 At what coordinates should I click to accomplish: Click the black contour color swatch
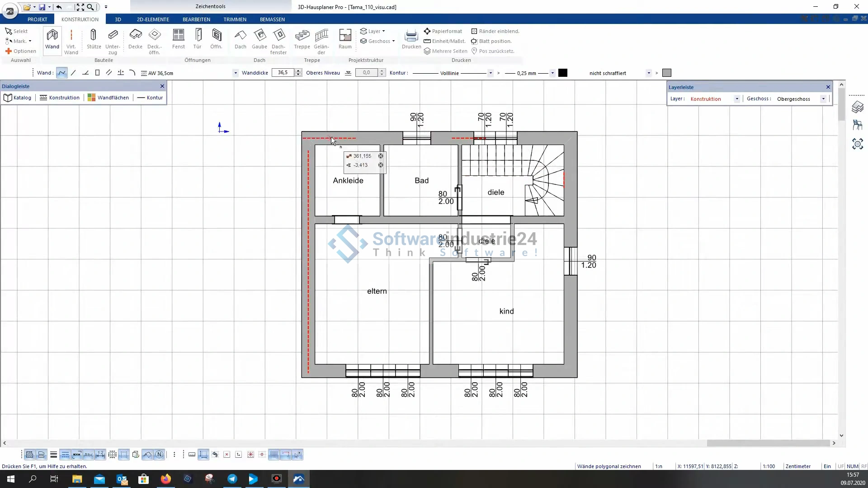click(563, 73)
